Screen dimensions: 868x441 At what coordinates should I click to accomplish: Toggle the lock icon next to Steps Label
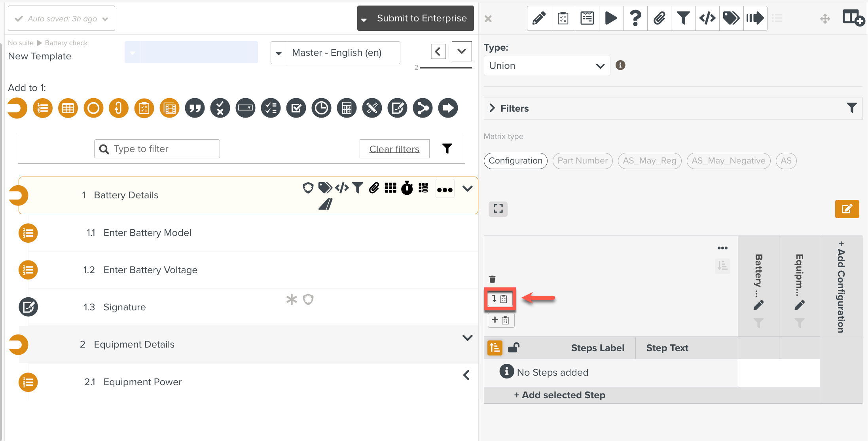click(x=513, y=348)
